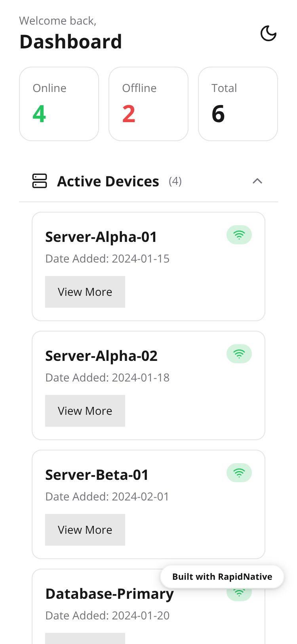Select the Server-Beta-01 device title
This screenshot has height=644, width=297.
(97, 475)
